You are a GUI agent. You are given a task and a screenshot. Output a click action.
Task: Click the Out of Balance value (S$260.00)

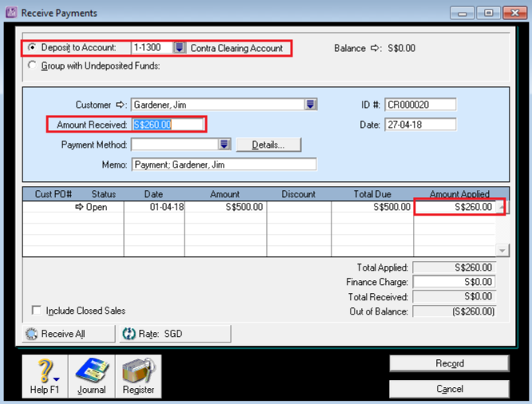(x=454, y=311)
